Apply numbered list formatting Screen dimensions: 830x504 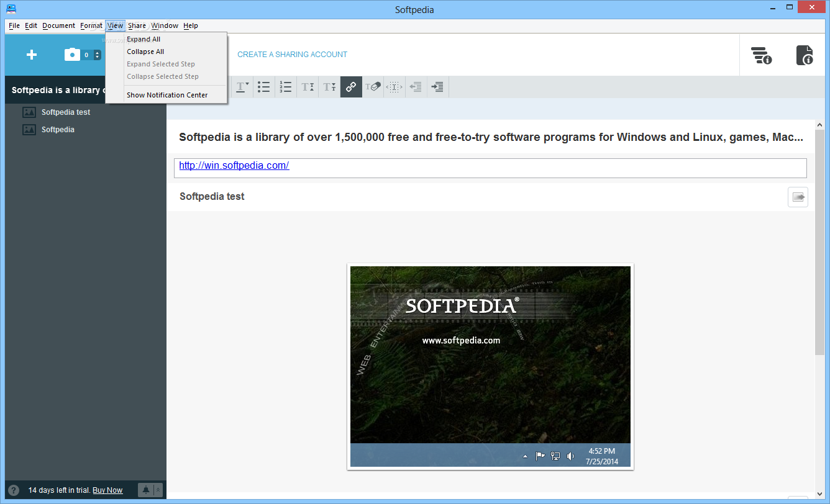285,87
